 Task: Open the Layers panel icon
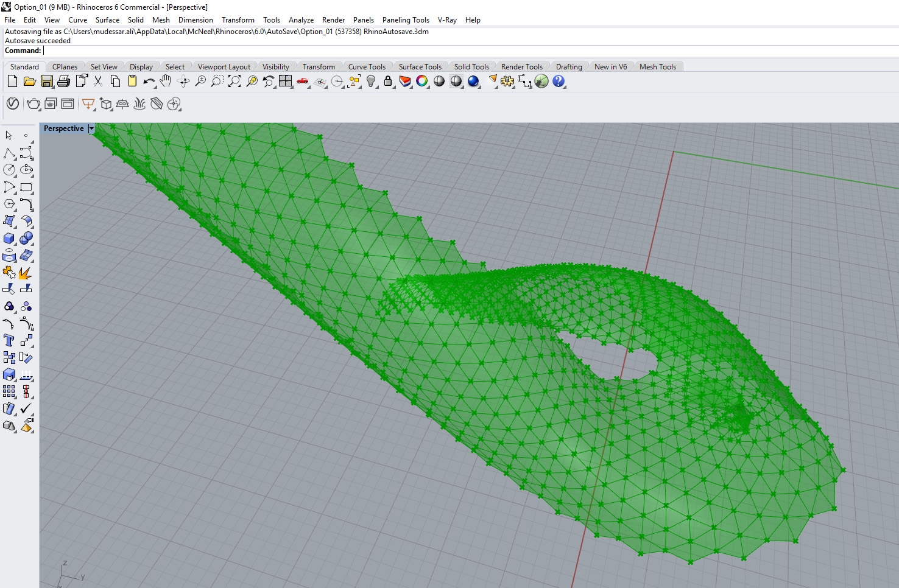[x=405, y=81]
